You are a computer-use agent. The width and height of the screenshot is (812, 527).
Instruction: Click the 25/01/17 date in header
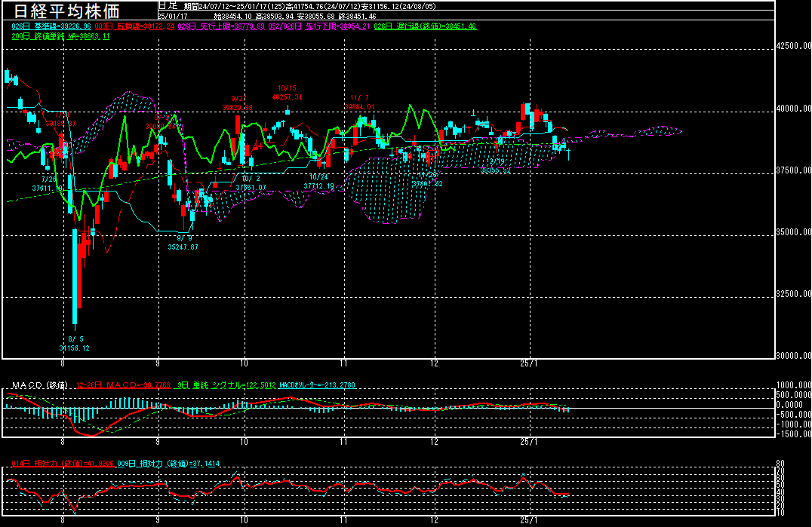tap(173, 16)
